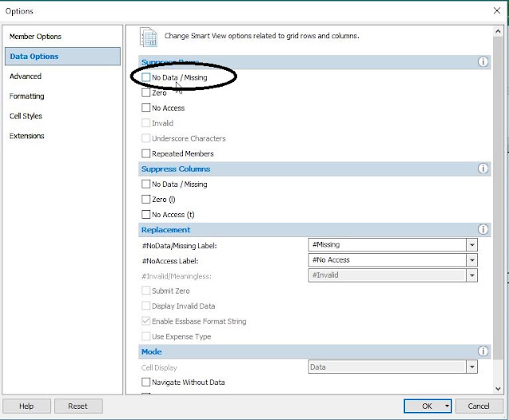Click the #No Access label text field

pos(387,260)
